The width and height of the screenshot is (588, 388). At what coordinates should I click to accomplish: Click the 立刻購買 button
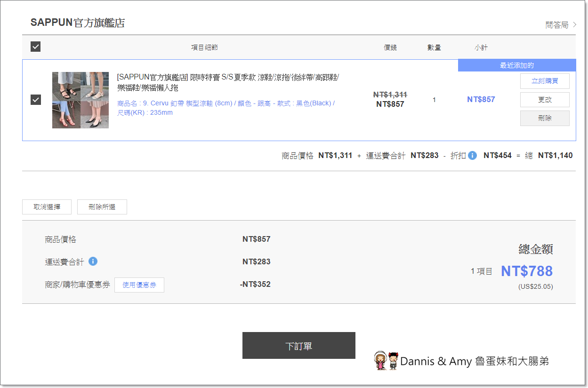pos(544,81)
